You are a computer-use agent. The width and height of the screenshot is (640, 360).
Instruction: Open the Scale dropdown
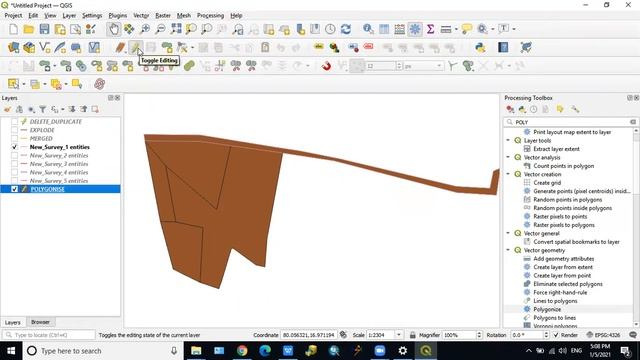point(399,335)
